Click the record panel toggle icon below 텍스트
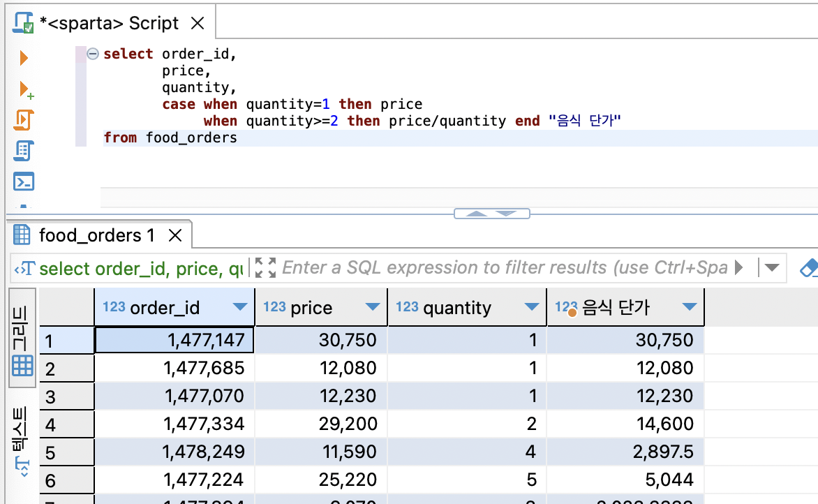The height and width of the screenshot is (504, 818). pos(23,466)
